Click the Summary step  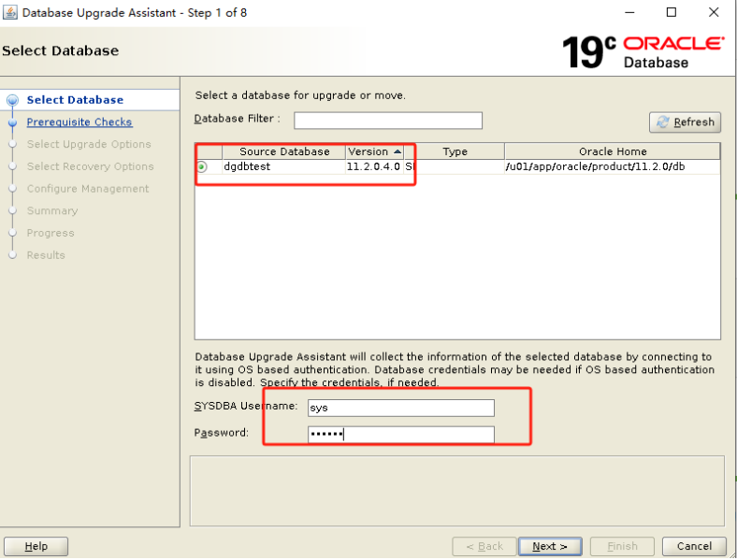(52, 211)
